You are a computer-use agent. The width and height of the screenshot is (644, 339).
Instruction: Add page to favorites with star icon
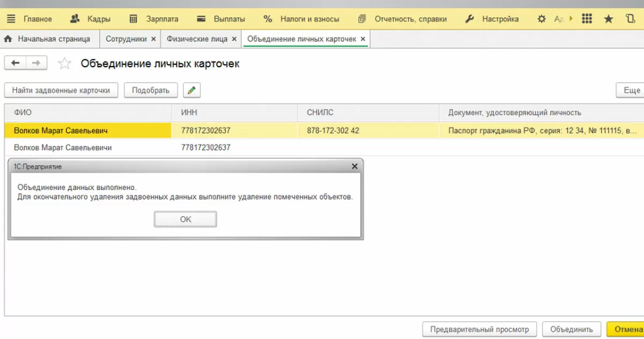point(64,63)
